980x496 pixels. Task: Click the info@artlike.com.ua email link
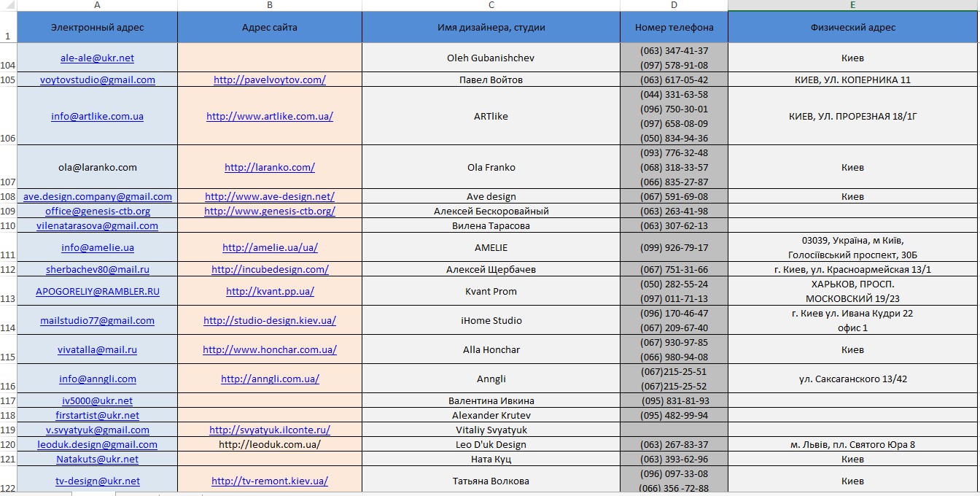97,117
